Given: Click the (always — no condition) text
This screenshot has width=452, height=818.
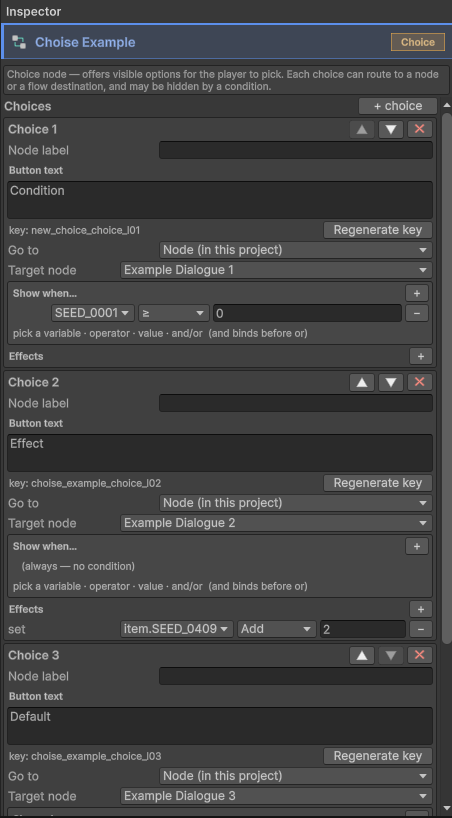Looking at the screenshot, I should (x=78, y=566).
